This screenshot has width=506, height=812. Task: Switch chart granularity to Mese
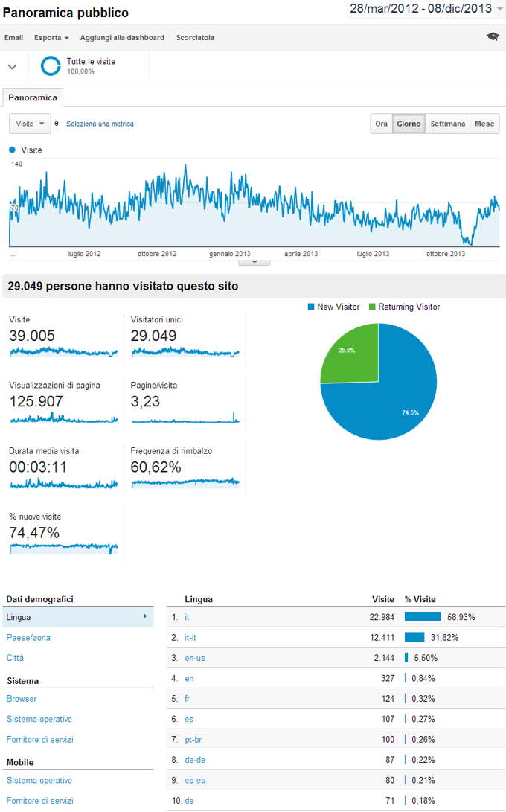tap(484, 124)
